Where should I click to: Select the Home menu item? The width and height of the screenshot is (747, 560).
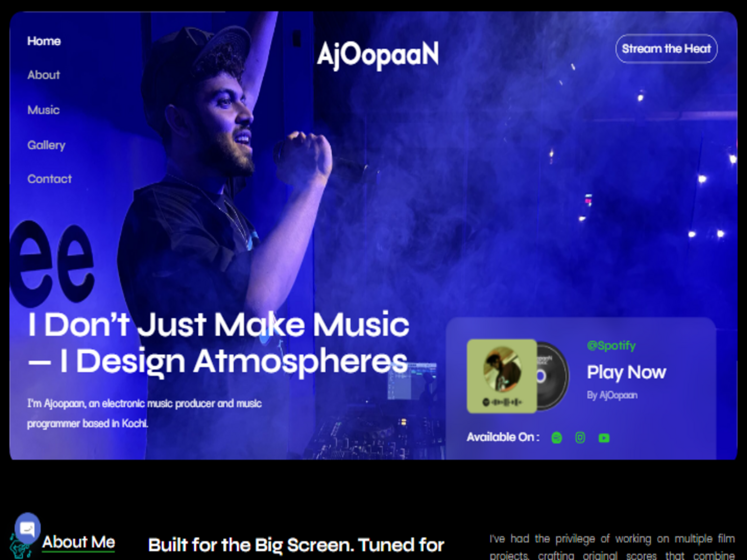44,41
